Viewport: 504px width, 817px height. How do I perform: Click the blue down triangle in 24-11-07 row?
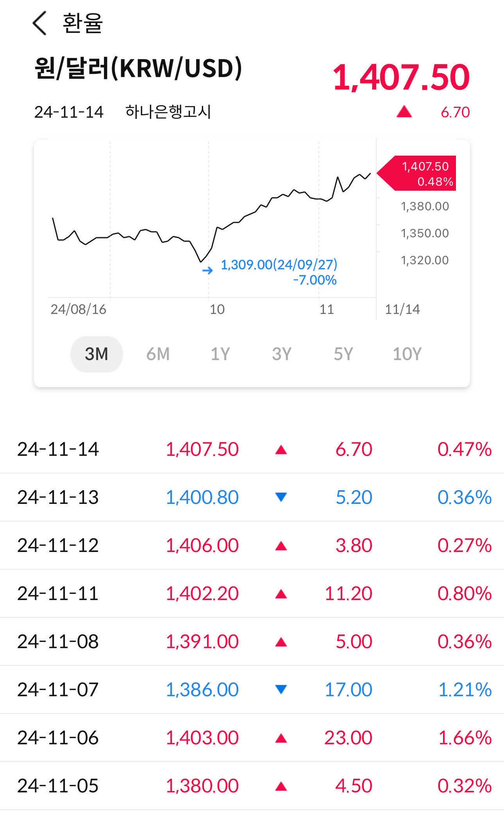click(x=281, y=689)
